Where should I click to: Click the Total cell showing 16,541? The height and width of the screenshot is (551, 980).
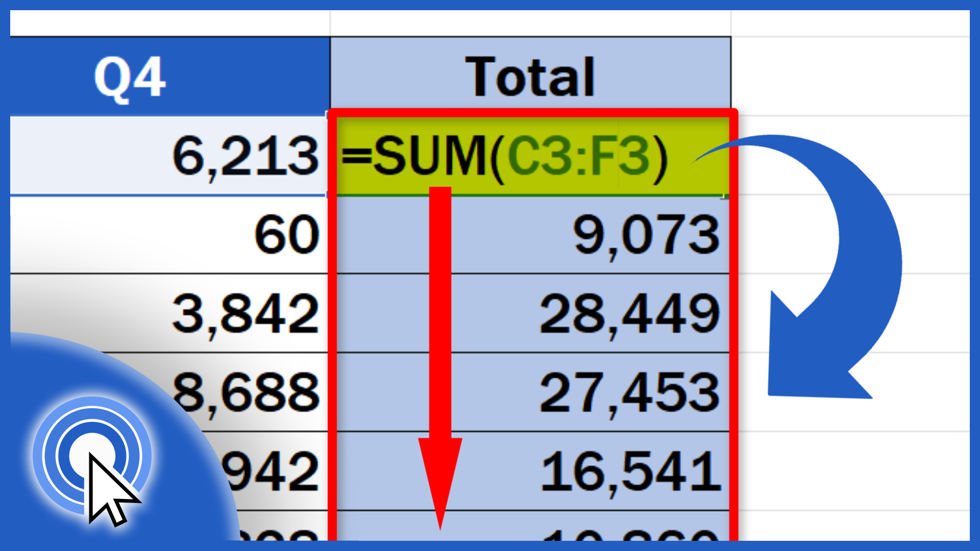pyautogui.click(x=530, y=471)
